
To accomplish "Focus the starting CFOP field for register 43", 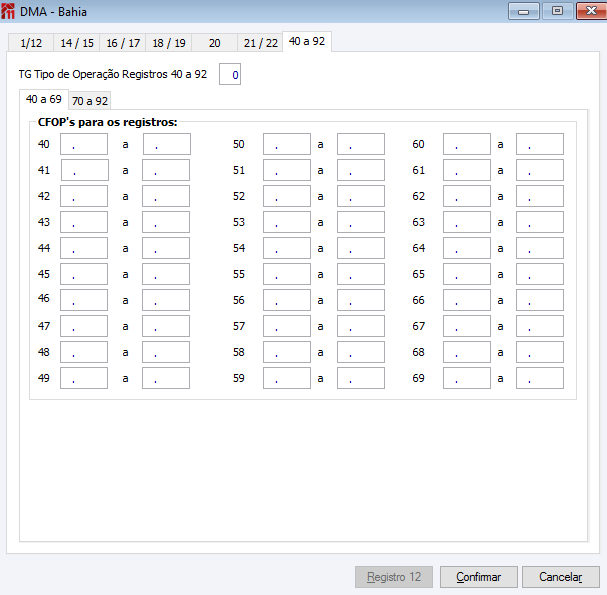I will tap(84, 222).
